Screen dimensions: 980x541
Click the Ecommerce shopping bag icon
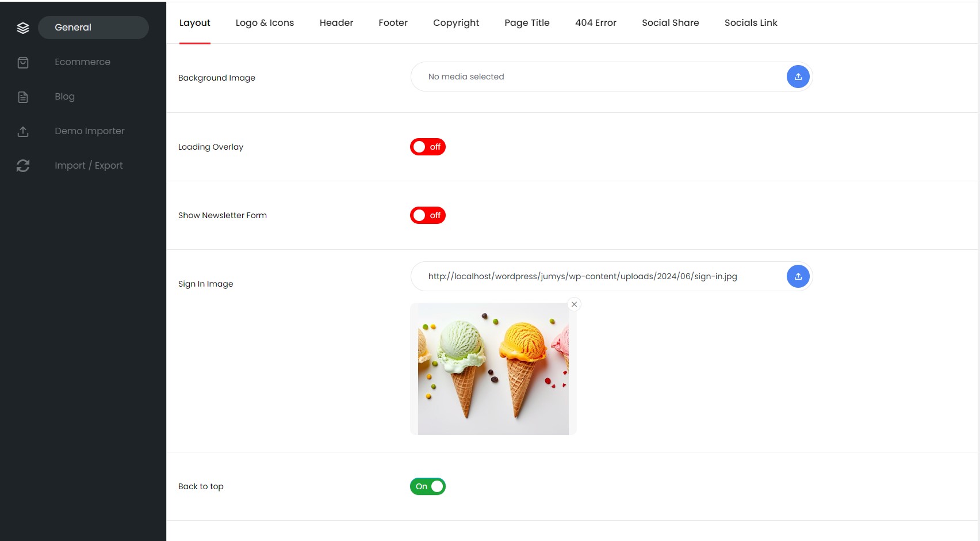tap(23, 62)
